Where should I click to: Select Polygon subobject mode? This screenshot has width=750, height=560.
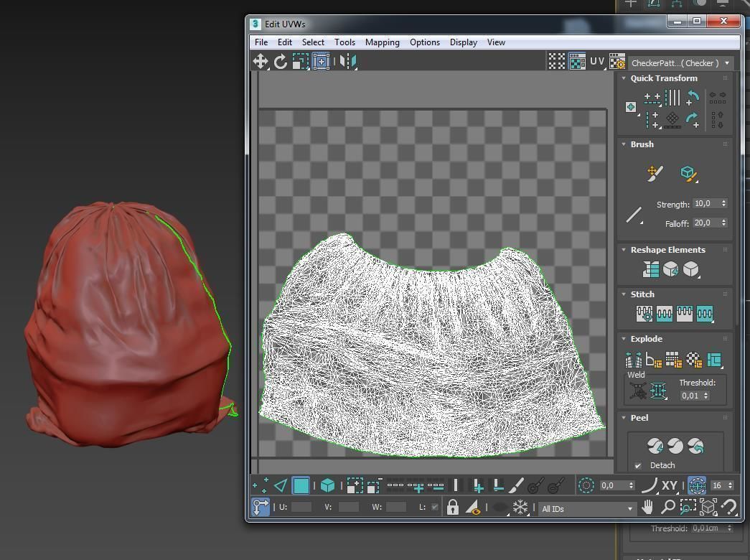pos(301,486)
